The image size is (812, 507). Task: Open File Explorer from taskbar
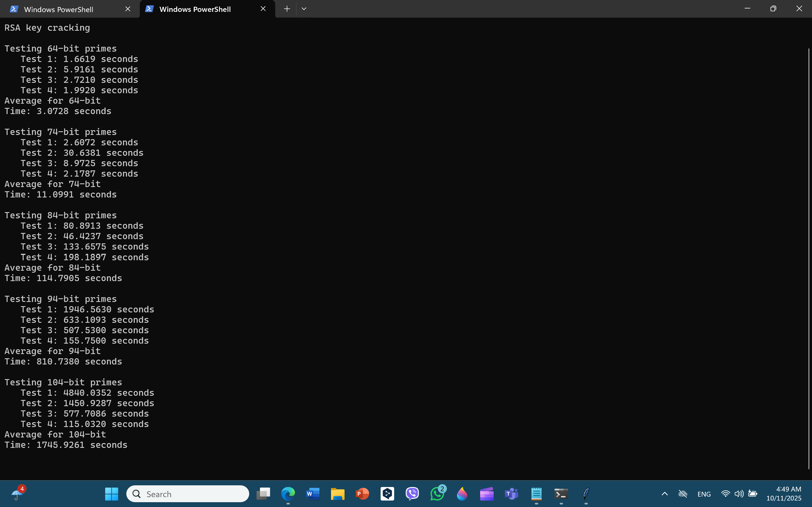[337, 493]
